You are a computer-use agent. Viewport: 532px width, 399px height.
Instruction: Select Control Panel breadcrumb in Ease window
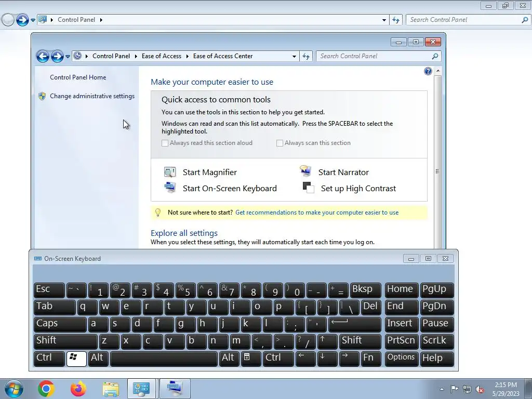(x=111, y=56)
